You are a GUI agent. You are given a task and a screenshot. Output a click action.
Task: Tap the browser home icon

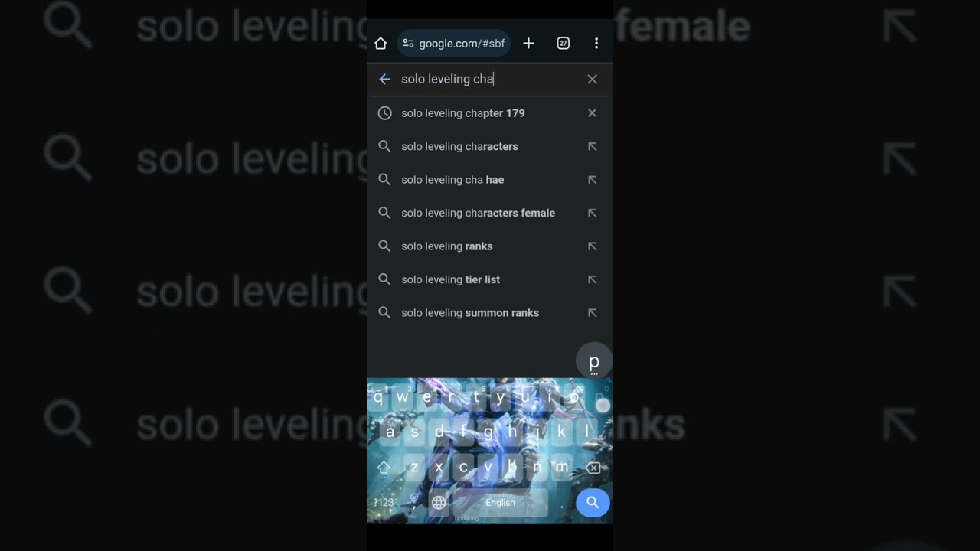pos(381,44)
